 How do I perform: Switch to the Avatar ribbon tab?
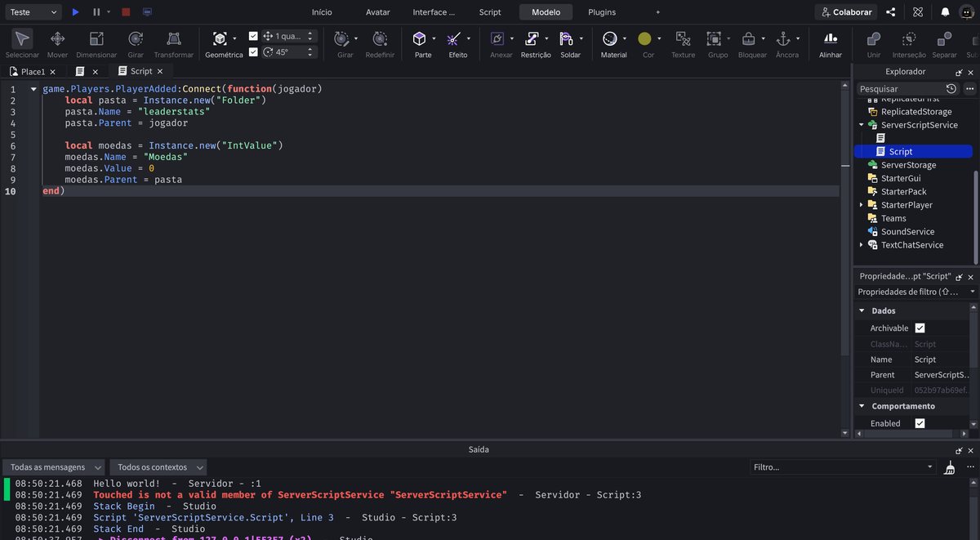pos(378,12)
